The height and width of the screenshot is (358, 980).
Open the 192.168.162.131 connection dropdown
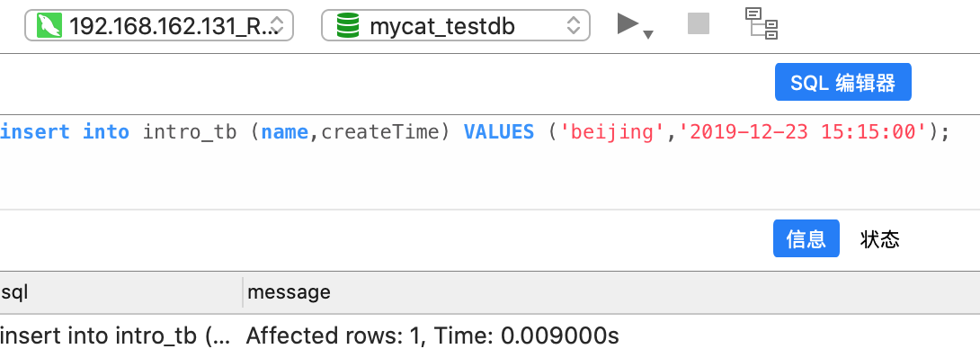[x=159, y=25]
